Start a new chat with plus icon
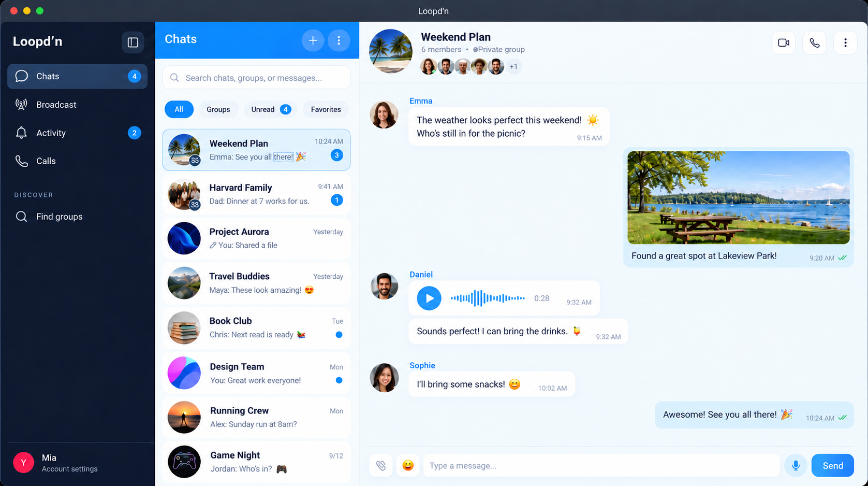This screenshot has height=486, width=868. (x=313, y=40)
